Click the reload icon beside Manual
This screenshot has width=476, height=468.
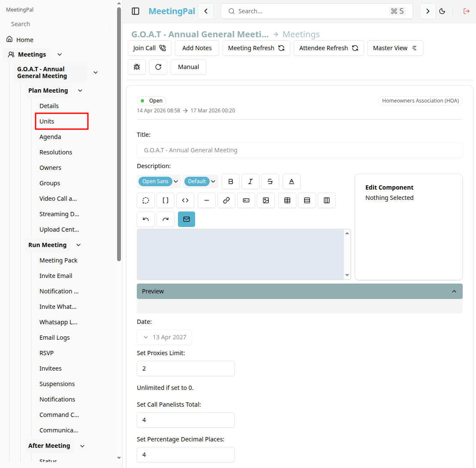[x=158, y=67]
